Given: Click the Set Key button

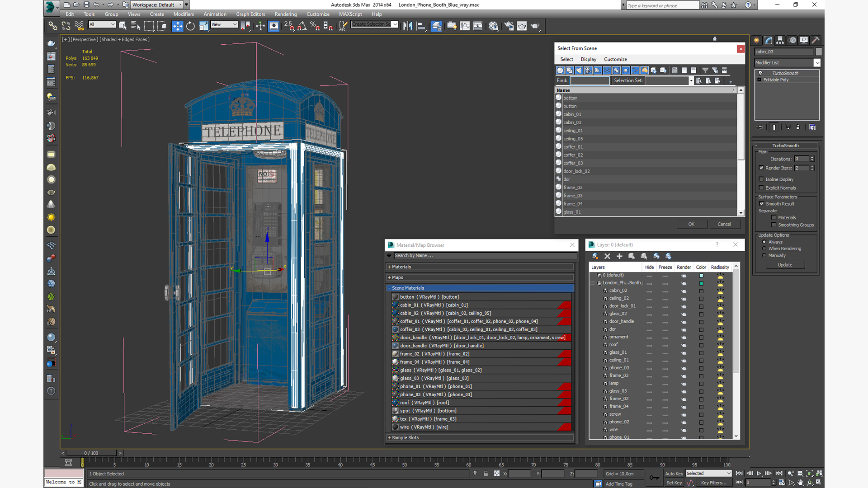Looking at the screenshot, I should 674,483.
